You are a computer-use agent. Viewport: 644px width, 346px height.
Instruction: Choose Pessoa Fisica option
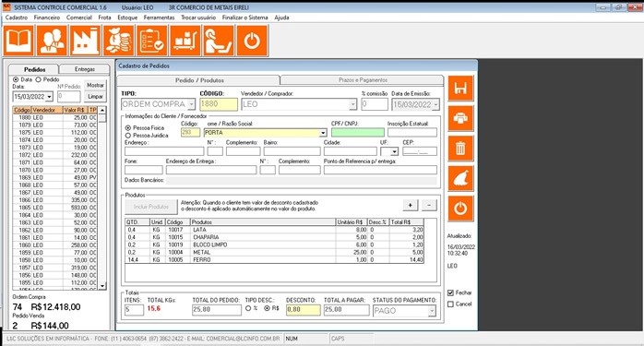(127, 128)
